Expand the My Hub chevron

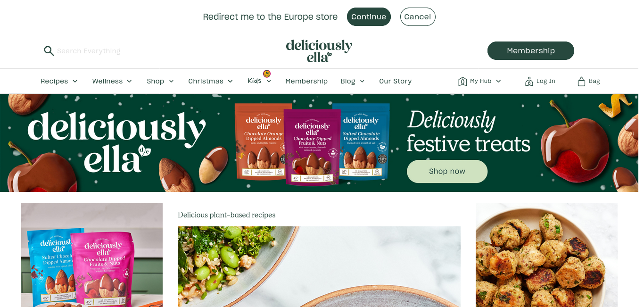(x=498, y=81)
